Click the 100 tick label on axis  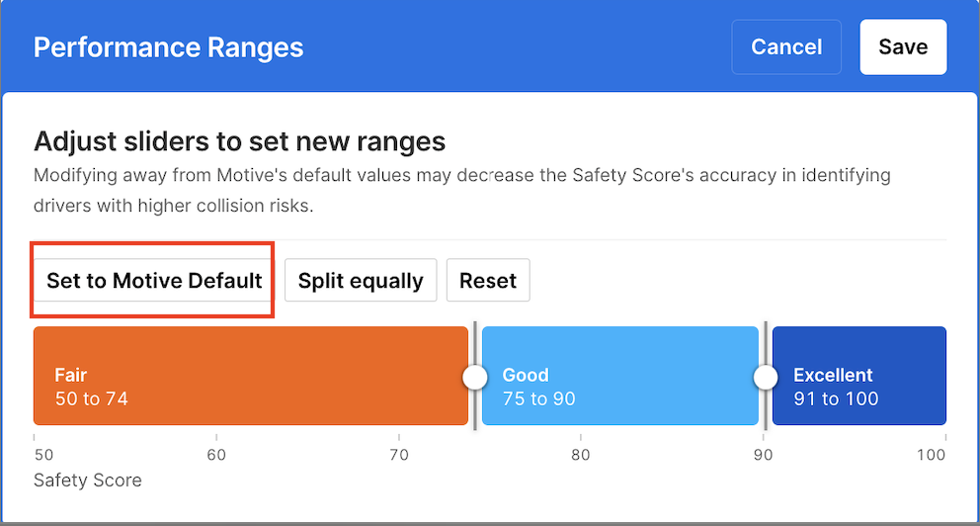(931, 455)
